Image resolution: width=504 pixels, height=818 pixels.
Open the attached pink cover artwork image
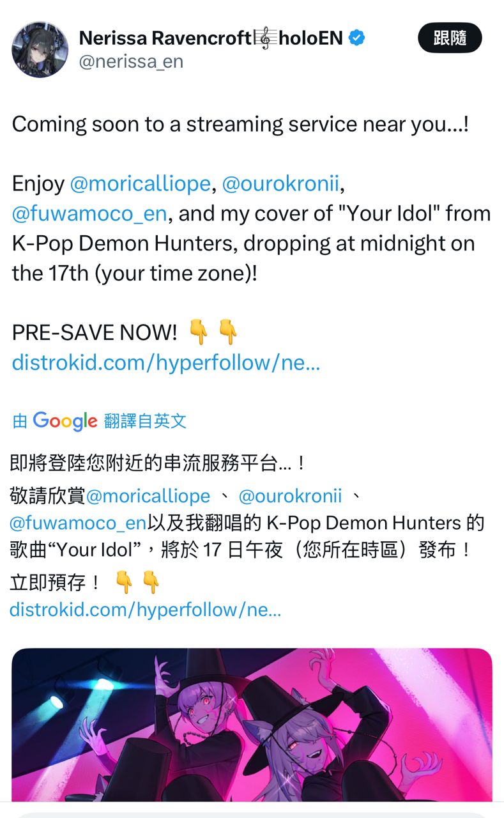tap(252, 725)
